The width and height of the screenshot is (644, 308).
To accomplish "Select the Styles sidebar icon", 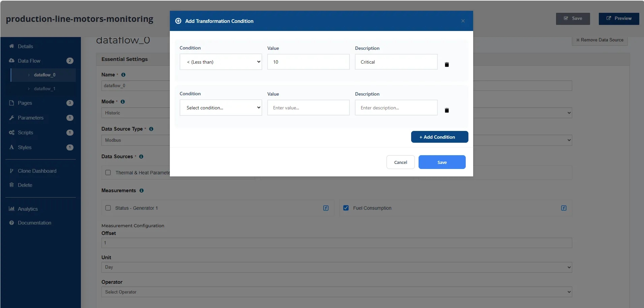I will (11, 147).
